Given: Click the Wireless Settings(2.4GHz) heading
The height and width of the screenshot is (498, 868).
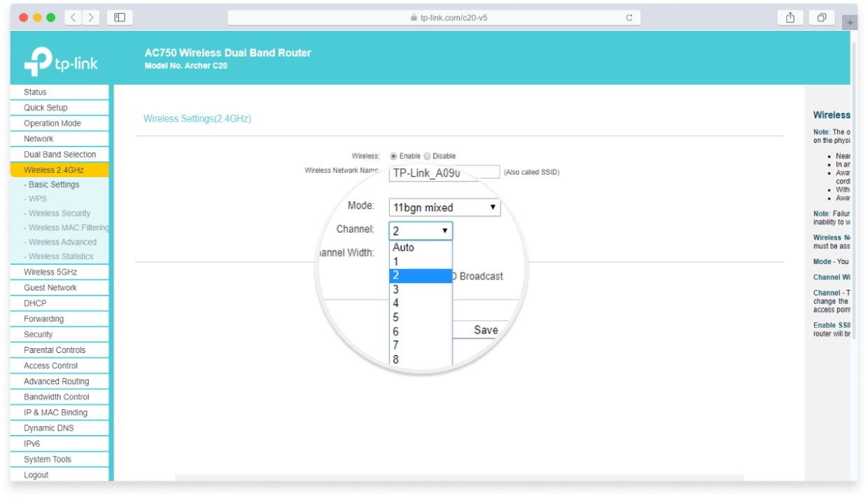Looking at the screenshot, I should (197, 119).
